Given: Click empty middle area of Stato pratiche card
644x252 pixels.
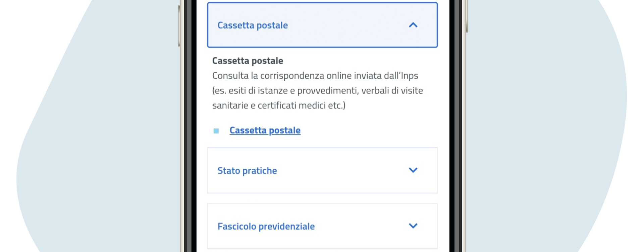Looking at the screenshot, I should click(342, 170).
